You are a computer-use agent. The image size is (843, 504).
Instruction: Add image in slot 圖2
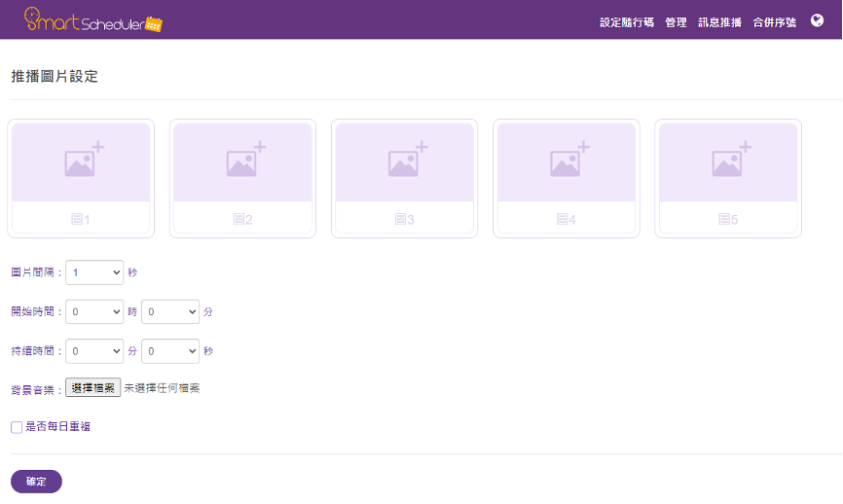pos(242,162)
